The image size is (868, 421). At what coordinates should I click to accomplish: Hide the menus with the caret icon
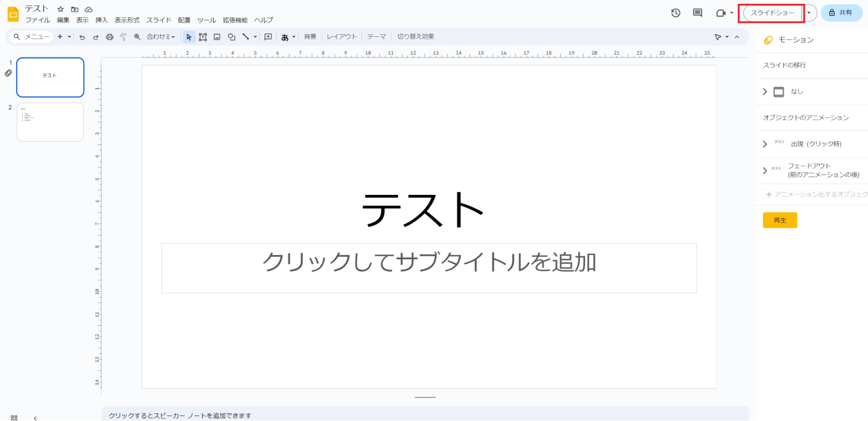point(737,37)
